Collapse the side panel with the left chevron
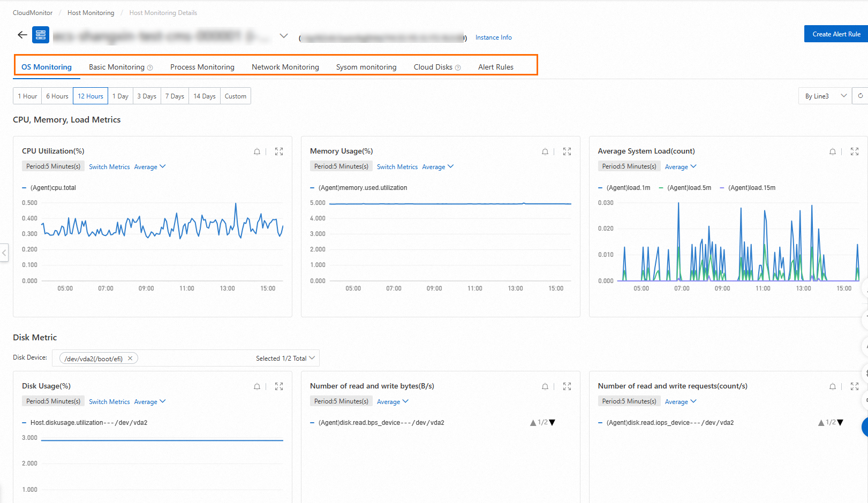868x503 pixels. pyautogui.click(x=4, y=253)
